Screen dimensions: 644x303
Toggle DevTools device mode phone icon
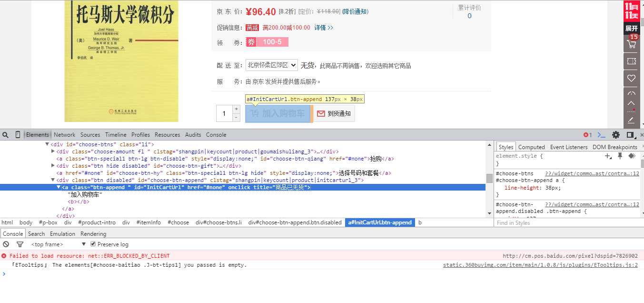point(18,135)
